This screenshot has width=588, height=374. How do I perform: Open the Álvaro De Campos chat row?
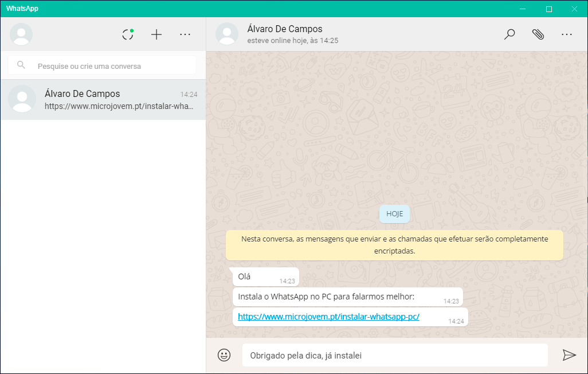tap(103, 99)
